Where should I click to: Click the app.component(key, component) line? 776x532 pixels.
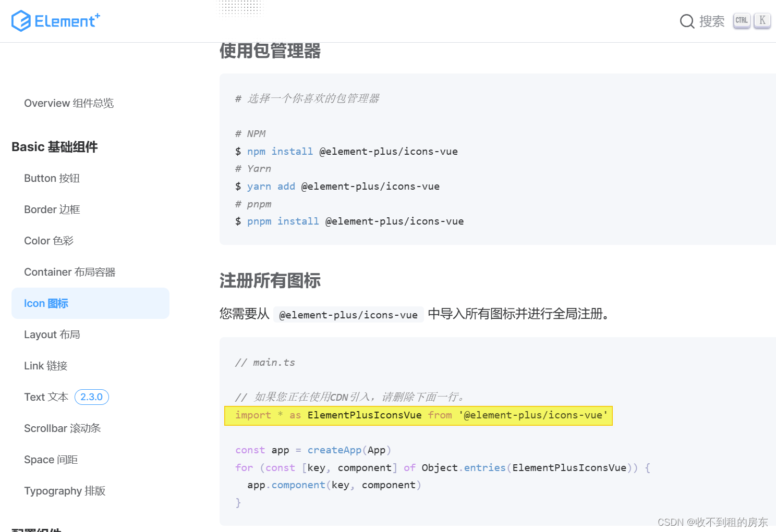click(x=334, y=485)
